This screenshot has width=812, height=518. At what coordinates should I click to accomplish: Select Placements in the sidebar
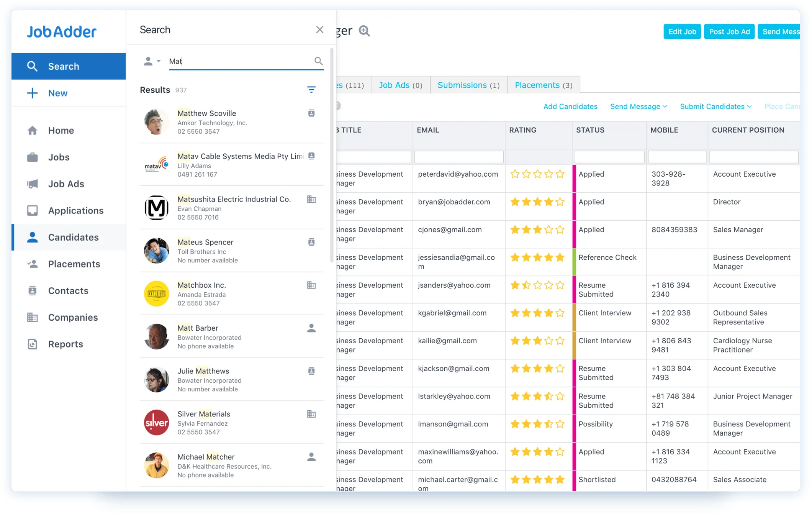(x=74, y=264)
